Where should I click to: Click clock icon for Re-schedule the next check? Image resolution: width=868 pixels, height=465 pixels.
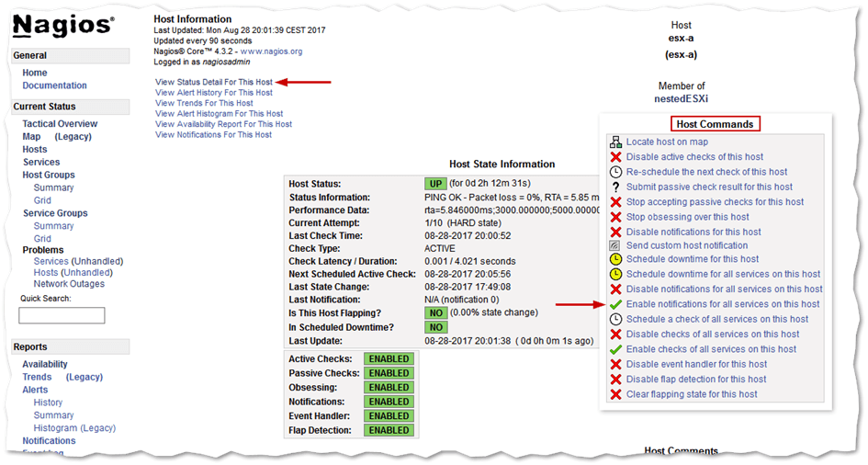pyautogui.click(x=615, y=172)
